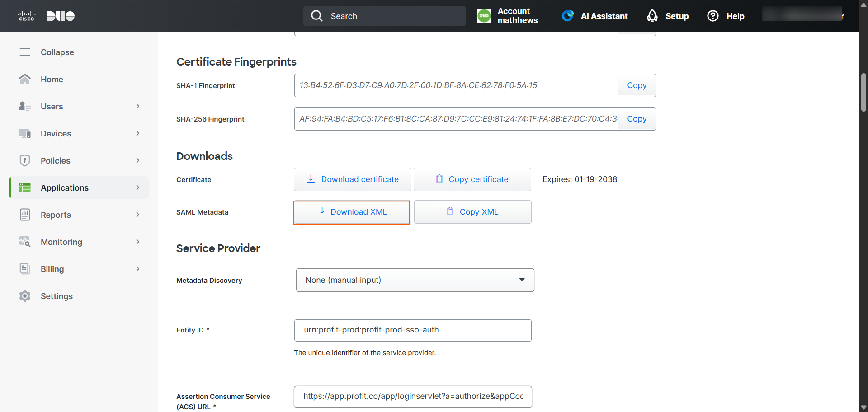This screenshot has width=868, height=412.
Task: Expand the Reports submenu chevron
Action: [x=138, y=215]
